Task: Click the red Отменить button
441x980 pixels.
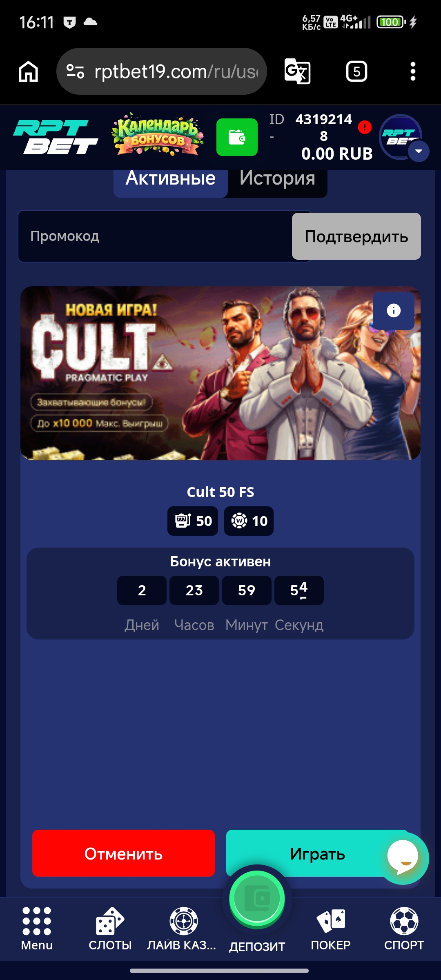Action: tap(123, 853)
